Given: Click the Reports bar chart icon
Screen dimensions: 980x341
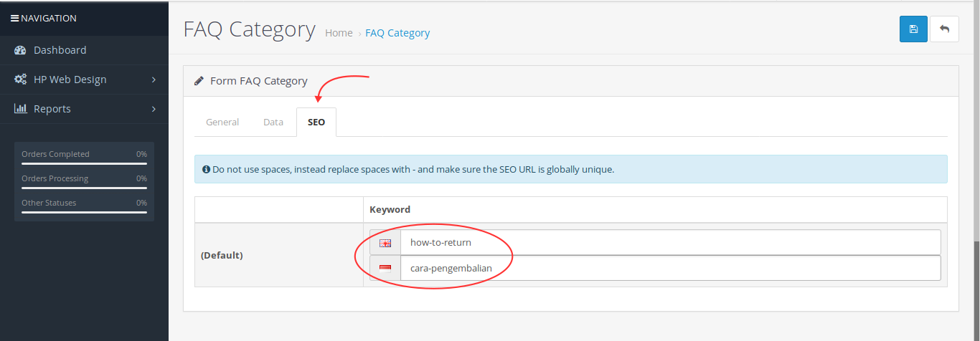Looking at the screenshot, I should pyautogui.click(x=20, y=109).
